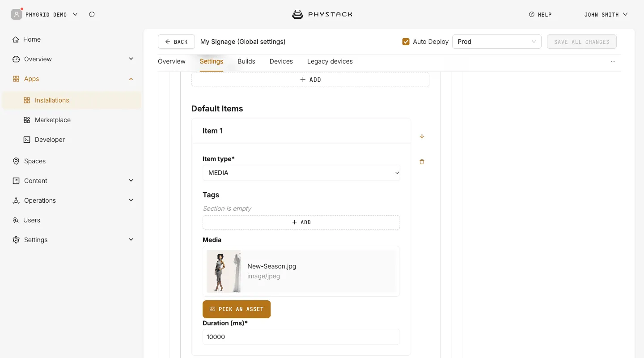644x358 pixels.
Task: Click the move-down arrow icon for Item 1
Action: (422, 136)
